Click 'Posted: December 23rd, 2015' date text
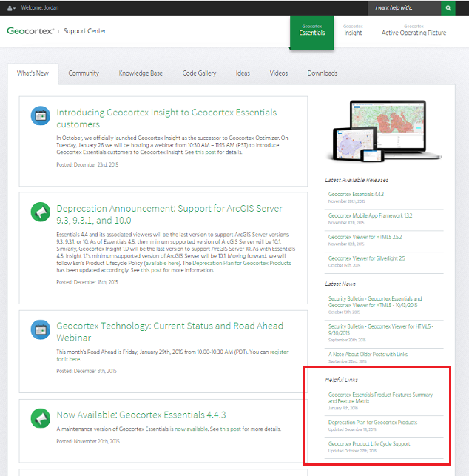Screen dimensions: 469x476 pos(87,164)
